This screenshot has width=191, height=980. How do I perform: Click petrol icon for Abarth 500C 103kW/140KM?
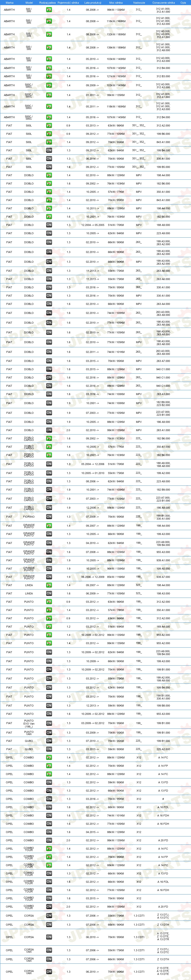49,85
